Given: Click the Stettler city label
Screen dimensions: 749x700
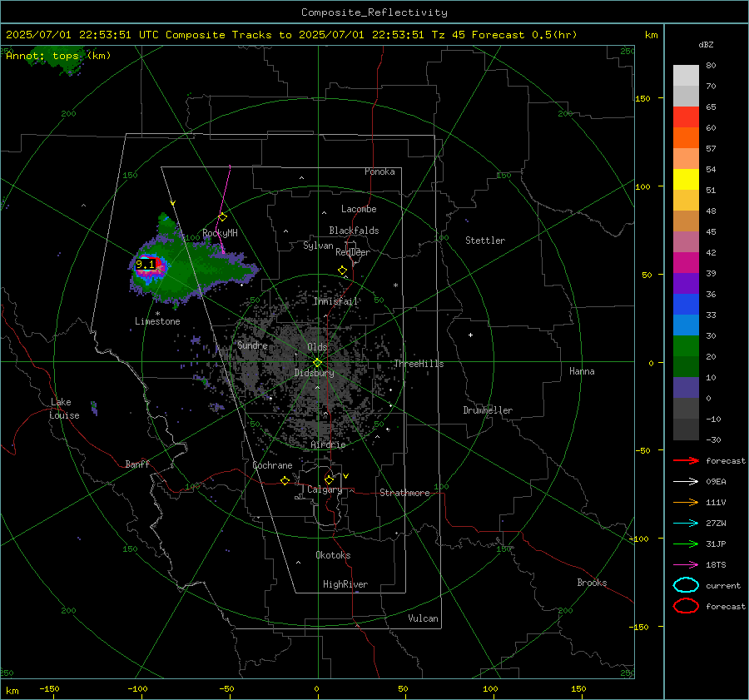Looking at the screenshot, I should click(x=485, y=241).
